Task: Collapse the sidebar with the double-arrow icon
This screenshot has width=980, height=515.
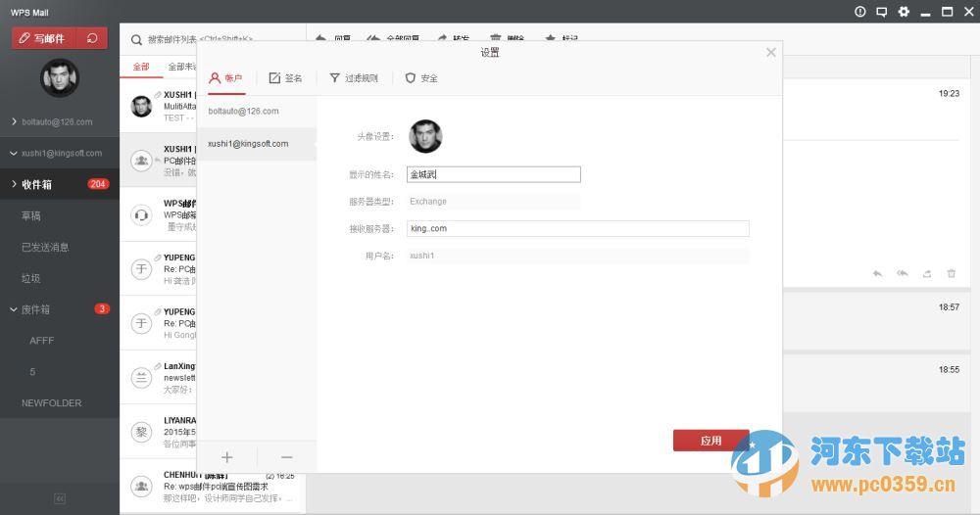Action: 60,498
